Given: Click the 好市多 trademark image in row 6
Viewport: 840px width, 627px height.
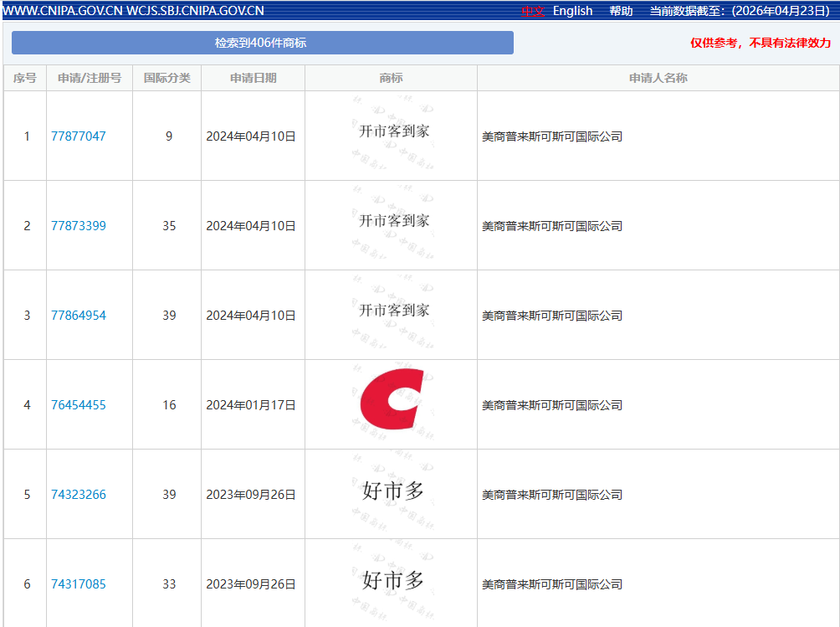Looking at the screenshot, I should (393, 580).
